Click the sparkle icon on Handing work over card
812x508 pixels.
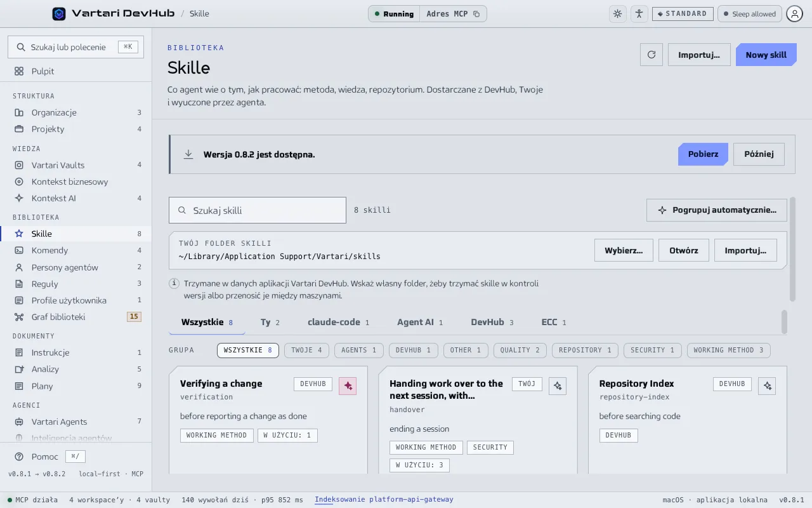pos(558,385)
